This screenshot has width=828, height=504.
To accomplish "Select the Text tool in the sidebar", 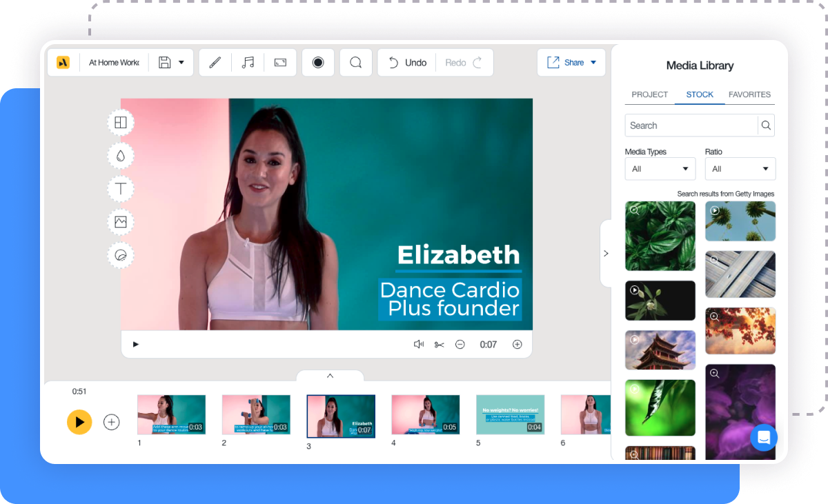I will pos(120,188).
